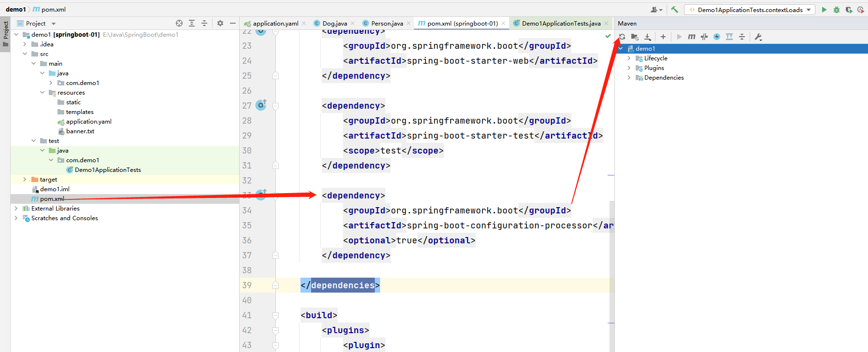Collapse all in Maven panel
Screen dimensions: 868x352
(742, 37)
